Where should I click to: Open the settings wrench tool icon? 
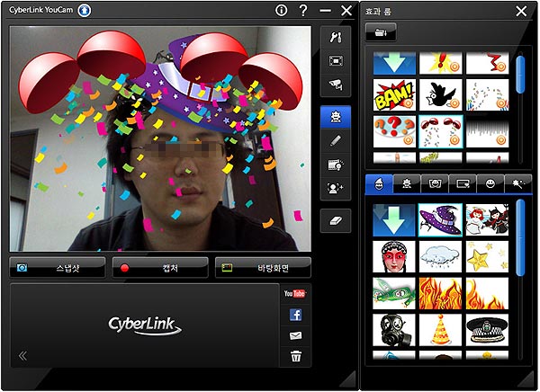pyautogui.click(x=336, y=38)
